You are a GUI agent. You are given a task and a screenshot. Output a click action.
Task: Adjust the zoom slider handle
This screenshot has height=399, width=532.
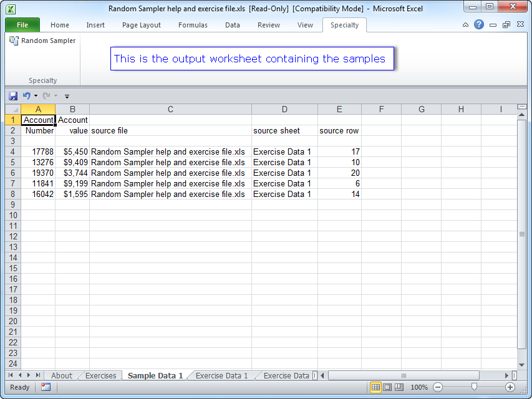tap(474, 387)
